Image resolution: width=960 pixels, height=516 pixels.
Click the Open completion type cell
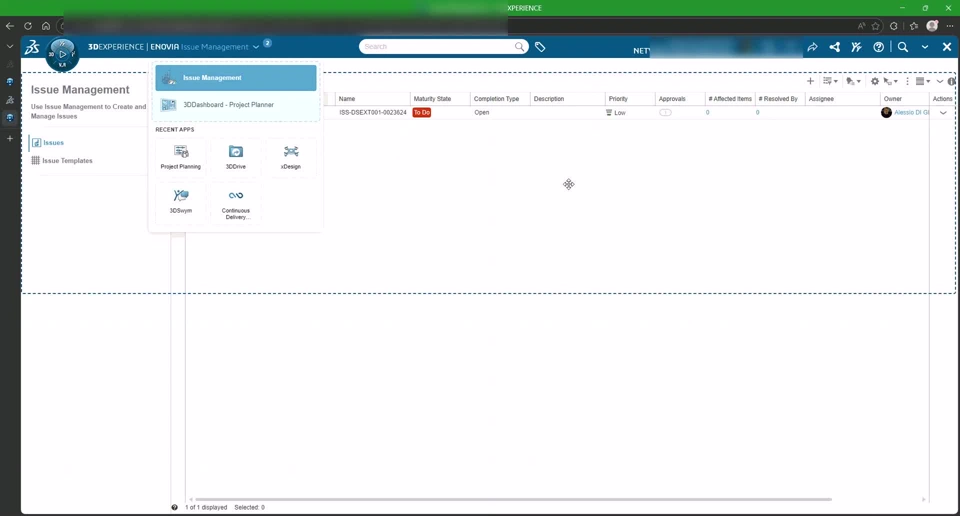click(482, 113)
